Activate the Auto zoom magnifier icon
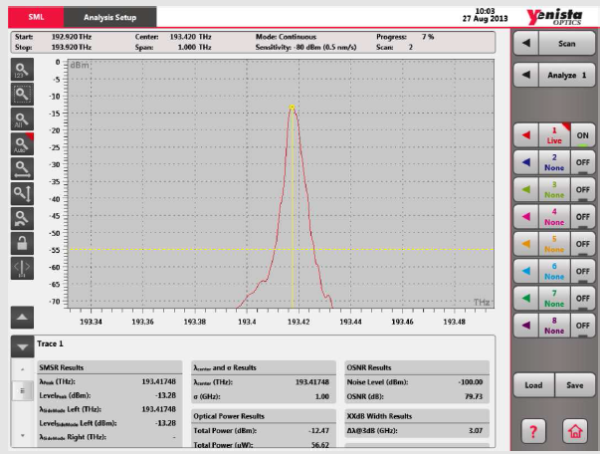This screenshot has width=600, height=454. click(22, 143)
